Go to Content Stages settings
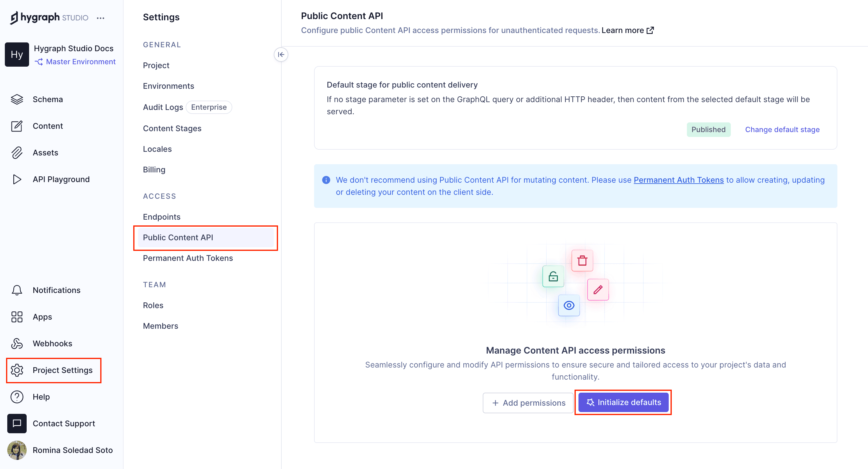 (172, 128)
